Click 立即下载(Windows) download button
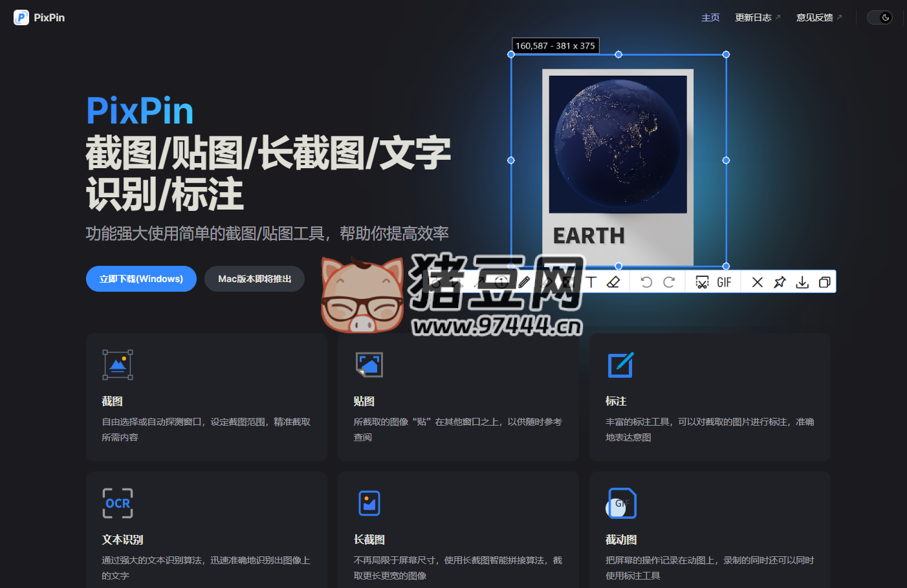Viewport: 907px width, 588px height. 141,279
